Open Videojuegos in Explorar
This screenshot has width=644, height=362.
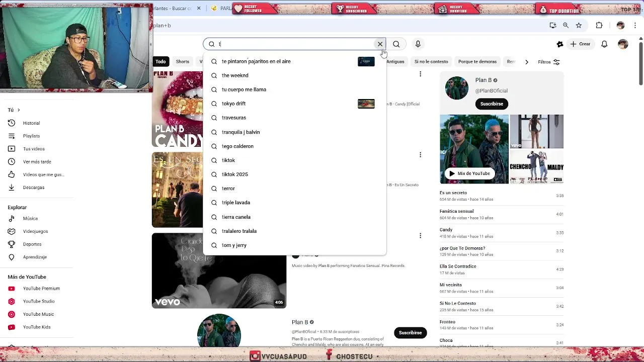[x=35, y=231]
